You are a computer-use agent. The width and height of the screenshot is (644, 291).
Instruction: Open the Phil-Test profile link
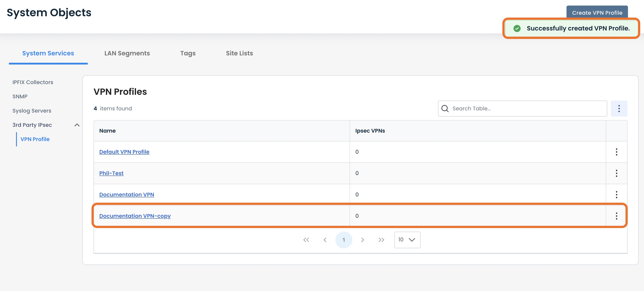111,173
